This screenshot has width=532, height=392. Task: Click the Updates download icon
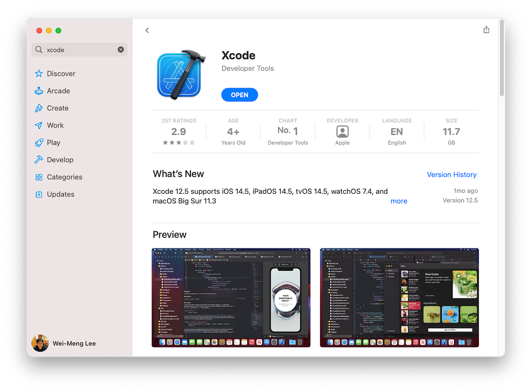pos(39,194)
